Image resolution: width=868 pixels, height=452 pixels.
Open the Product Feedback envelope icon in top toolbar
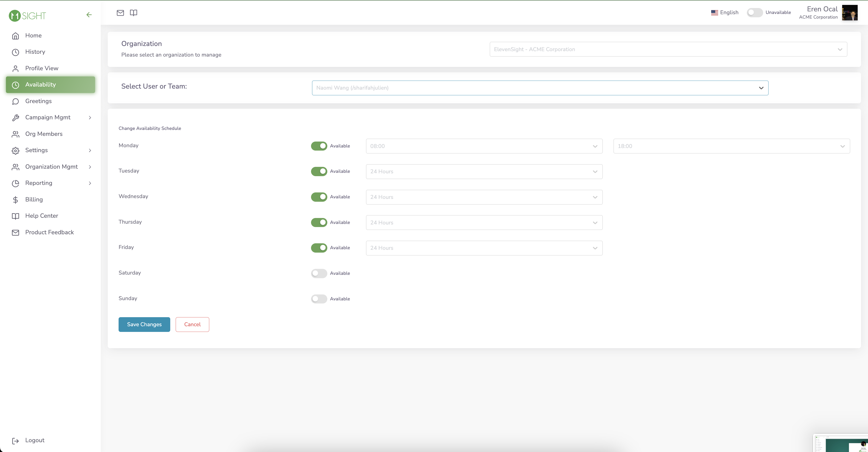[120, 12]
